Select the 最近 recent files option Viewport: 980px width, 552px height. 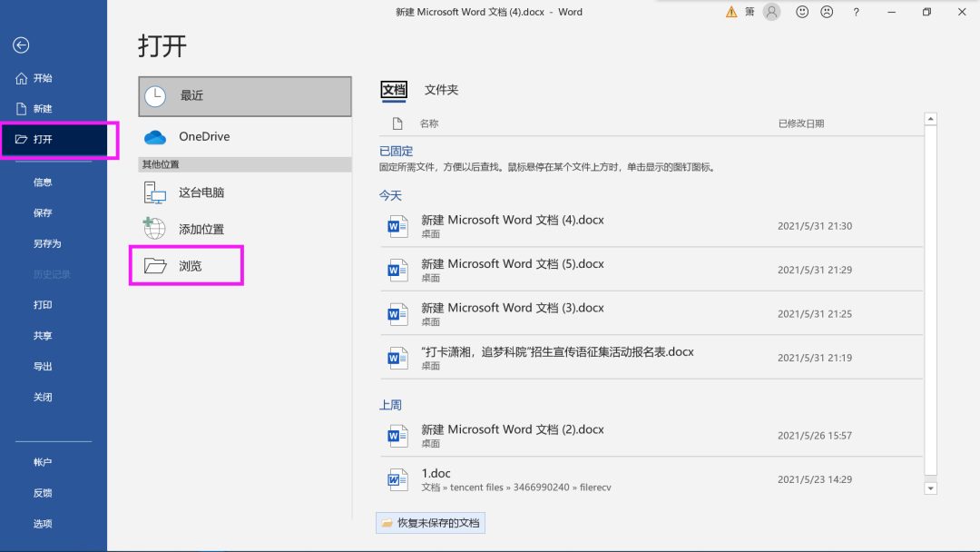click(x=244, y=96)
